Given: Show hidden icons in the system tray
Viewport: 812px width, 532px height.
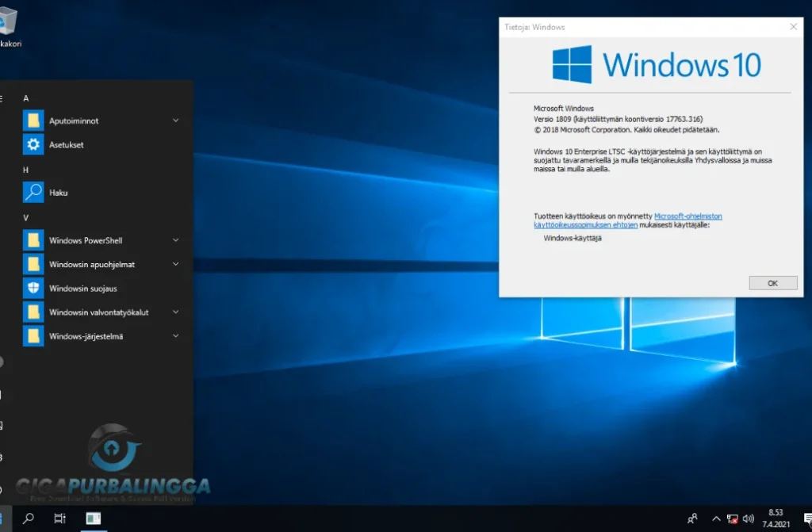Looking at the screenshot, I should 715,519.
